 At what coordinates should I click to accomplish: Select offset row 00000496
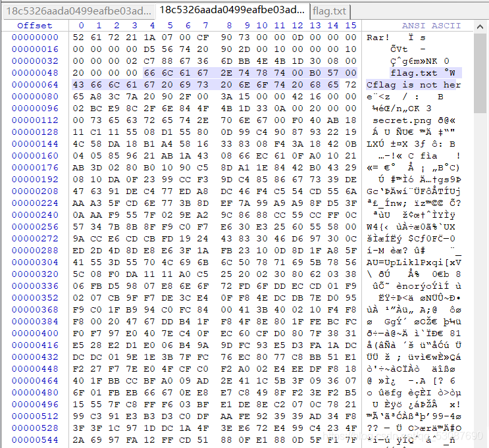(x=35, y=405)
